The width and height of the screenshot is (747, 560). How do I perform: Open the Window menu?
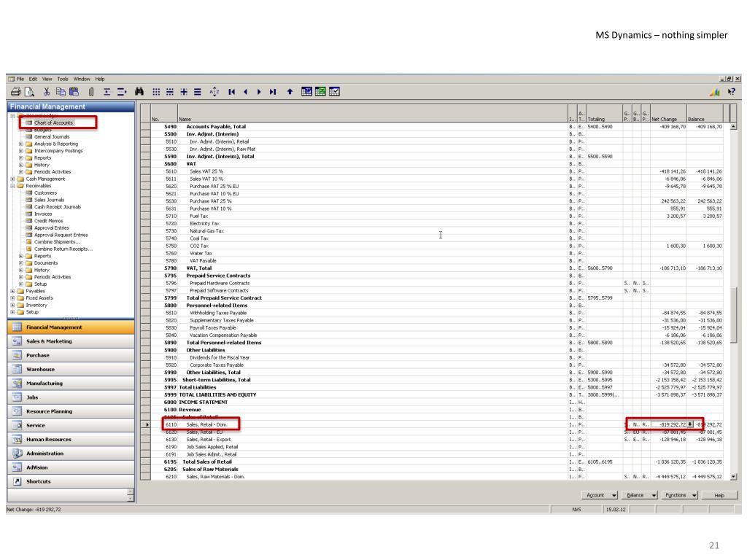(82, 79)
